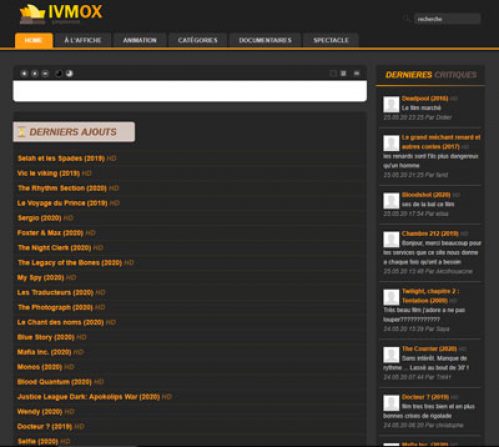Open Selah et les Spades (2019)

pyautogui.click(x=61, y=158)
